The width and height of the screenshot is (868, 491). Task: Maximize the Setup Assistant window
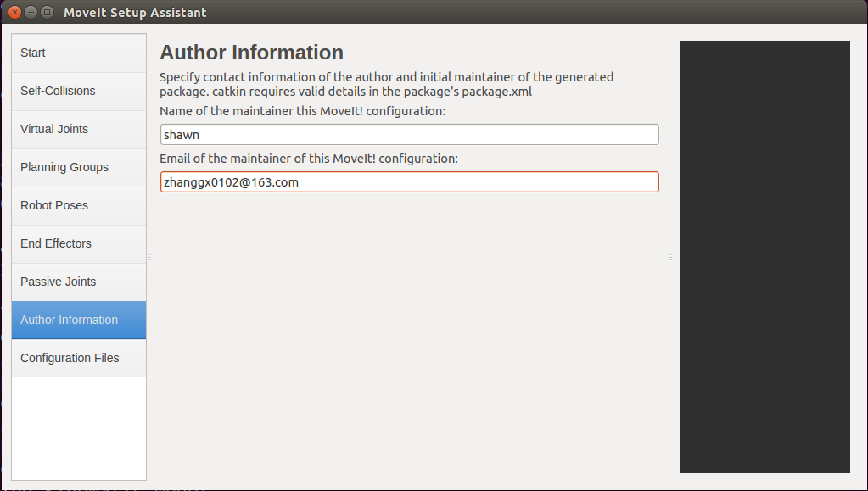(x=47, y=12)
